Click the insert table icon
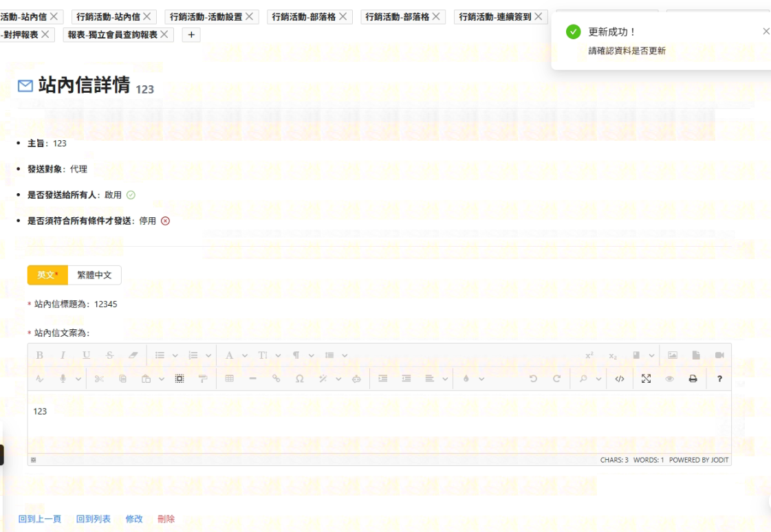Viewport: 771px width, 532px height. (230, 379)
